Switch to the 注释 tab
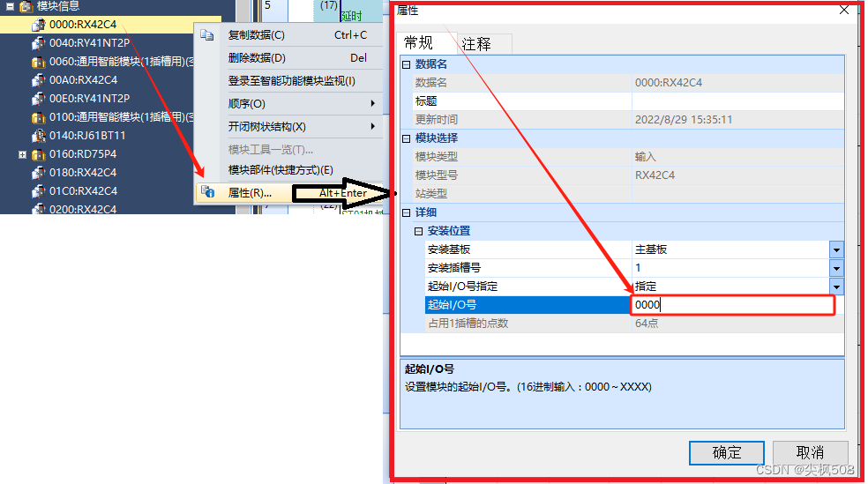This screenshot has height=484, width=868. [477, 44]
